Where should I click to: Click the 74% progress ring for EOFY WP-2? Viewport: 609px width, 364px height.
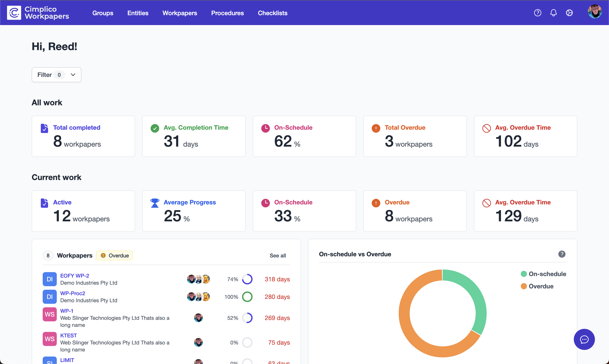[x=247, y=279]
